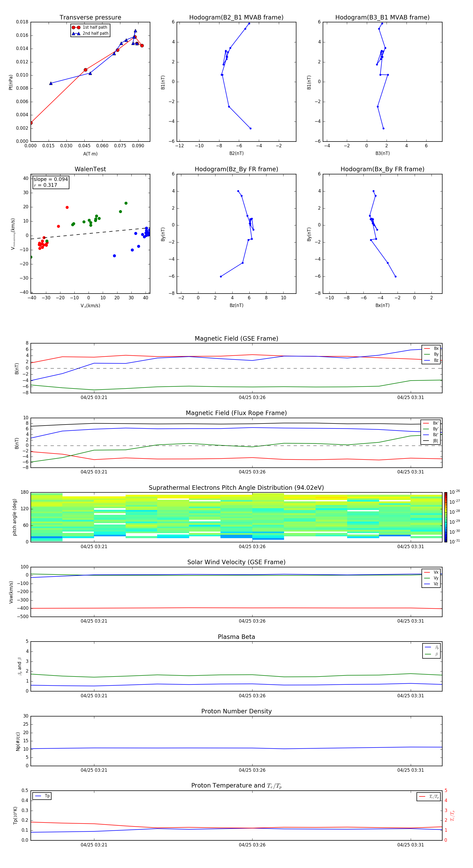Screen dimensions: 473x868
Task: Select the "Te/Tp" legend box entry
Action: tap(429, 796)
